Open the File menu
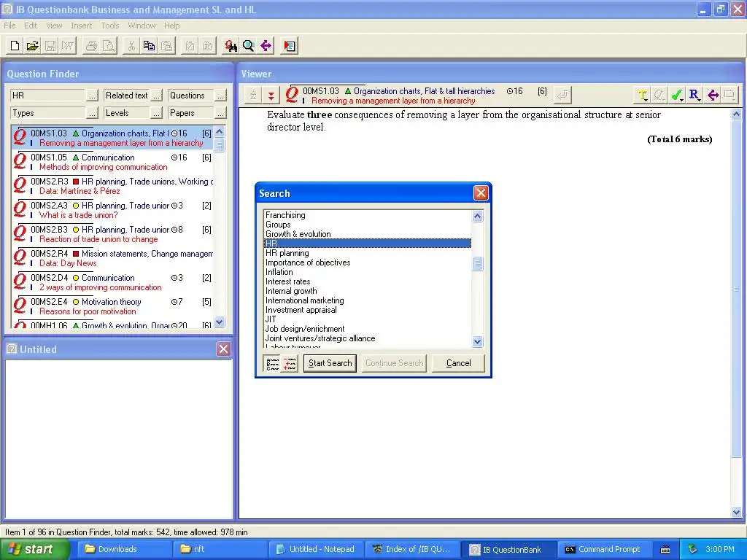The width and height of the screenshot is (747, 560). pos(9,26)
